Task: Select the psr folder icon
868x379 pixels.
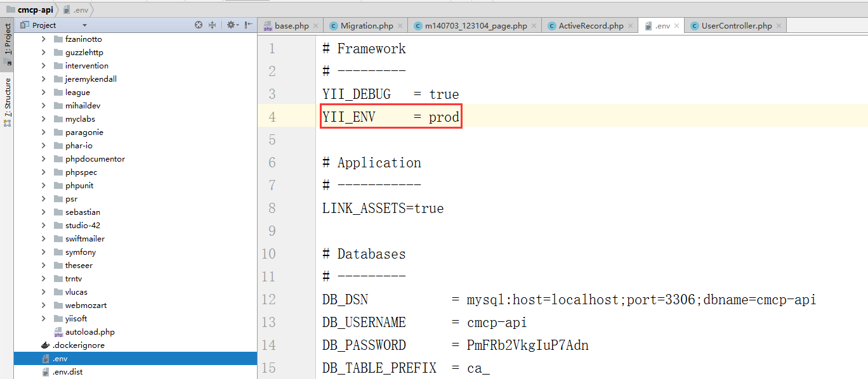Action: (58, 198)
